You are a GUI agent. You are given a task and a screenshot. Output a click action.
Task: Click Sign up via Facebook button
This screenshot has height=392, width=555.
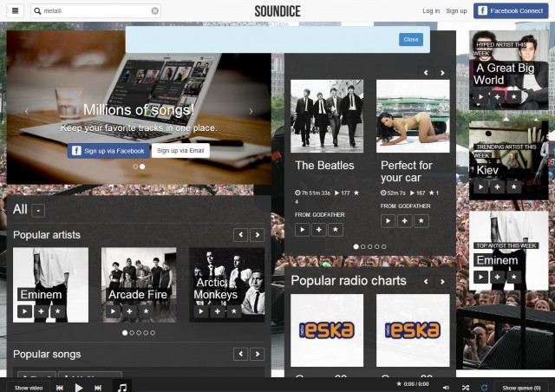(x=108, y=151)
